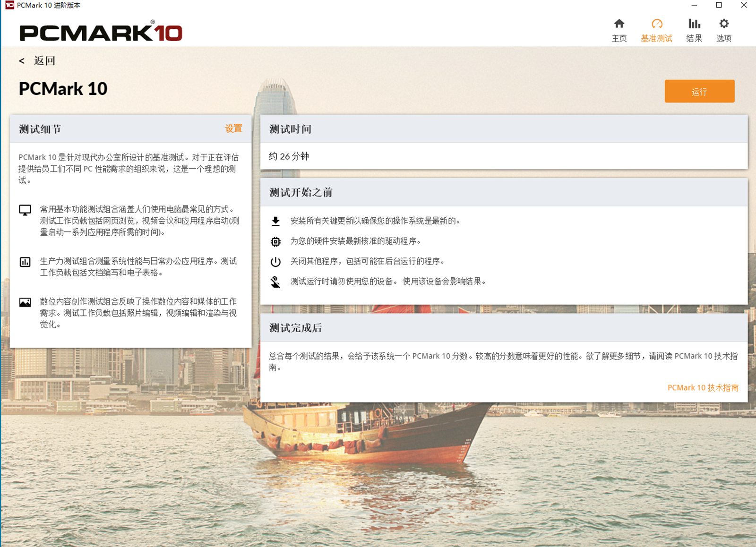Click the 常用基本功能测试组合 description paragraph
Viewport: 756px width, 547px height.
(x=139, y=221)
